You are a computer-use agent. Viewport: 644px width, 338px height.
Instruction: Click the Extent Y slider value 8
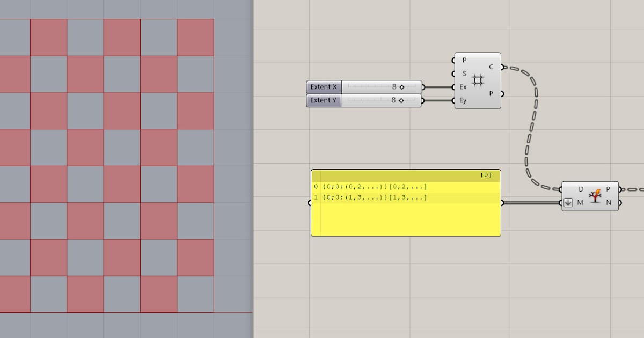pos(395,100)
